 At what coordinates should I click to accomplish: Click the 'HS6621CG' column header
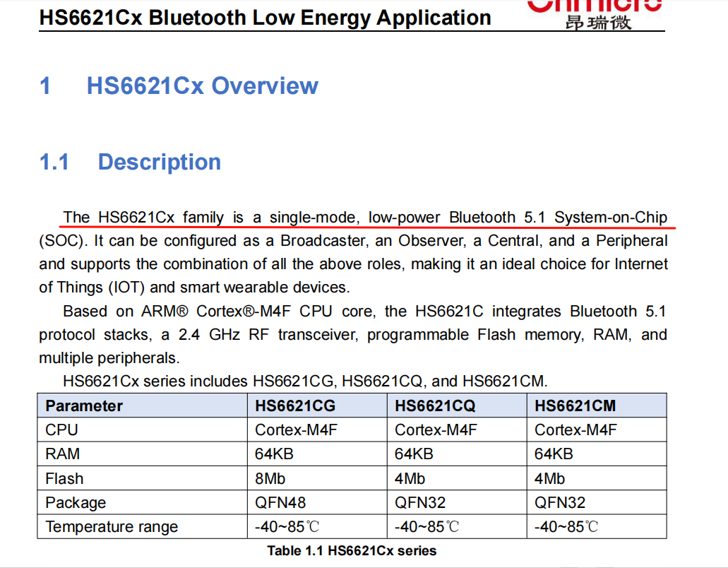(317, 406)
